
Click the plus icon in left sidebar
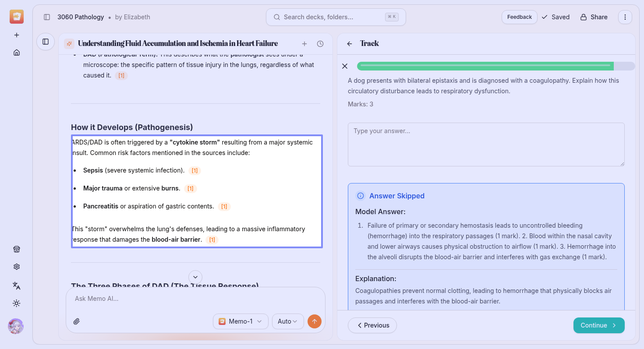[17, 35]
